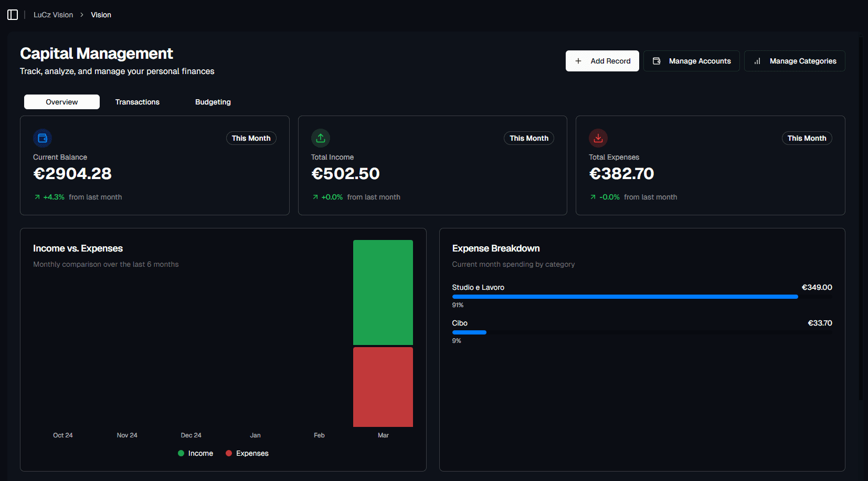Click the green March income bar
This screenshot has width=868, height=481.
383,292
